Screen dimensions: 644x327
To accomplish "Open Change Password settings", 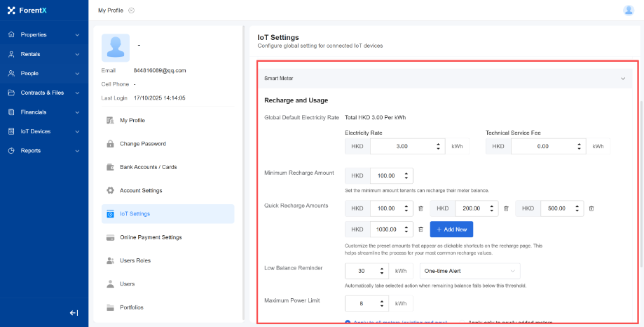I will [x=142, y=144].
